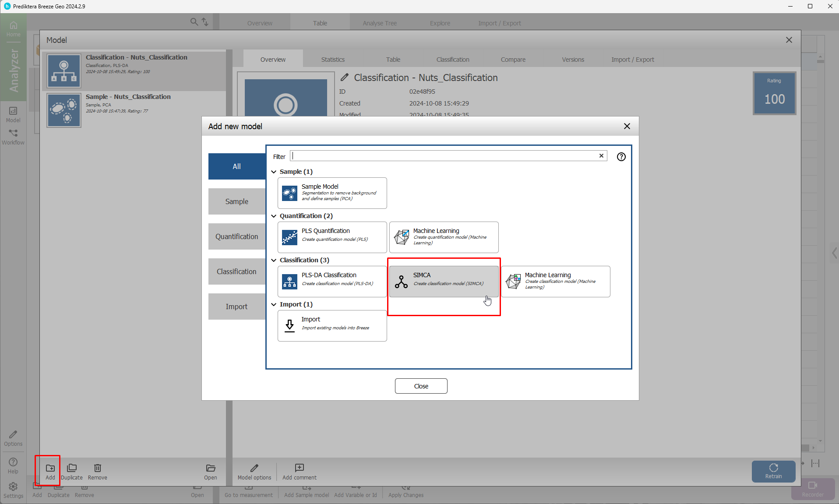Choose Machine Learning classification model
Viewport: 839px width, 504px height.
click(555, 281)
